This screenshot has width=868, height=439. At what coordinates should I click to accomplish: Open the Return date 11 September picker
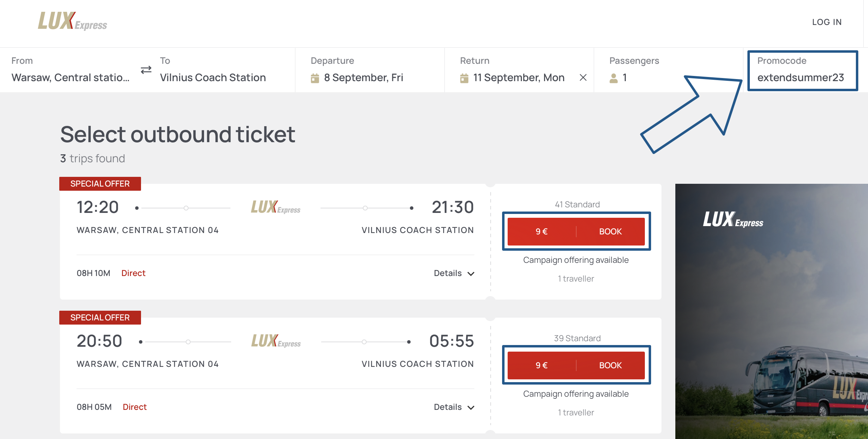pos(519,77)
